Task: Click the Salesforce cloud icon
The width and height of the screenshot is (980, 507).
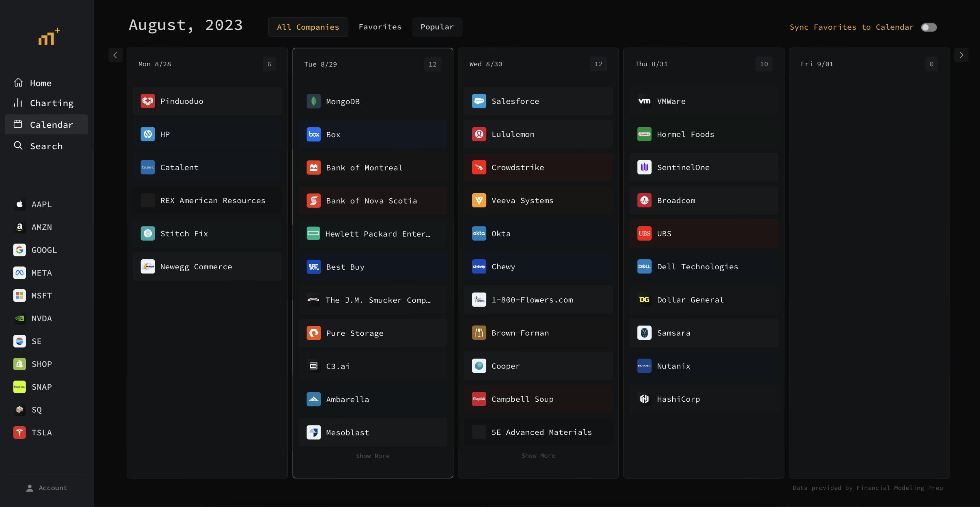Action: [479, 101]
